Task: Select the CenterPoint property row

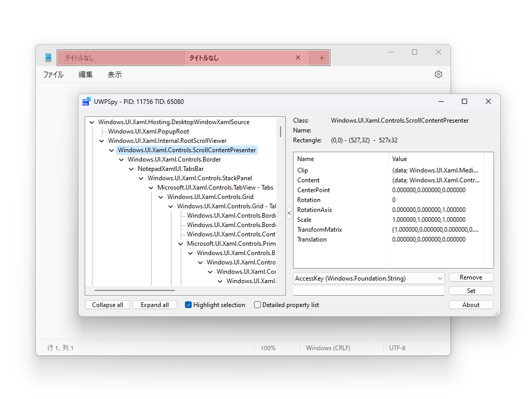Action: (x=389, y=190)
